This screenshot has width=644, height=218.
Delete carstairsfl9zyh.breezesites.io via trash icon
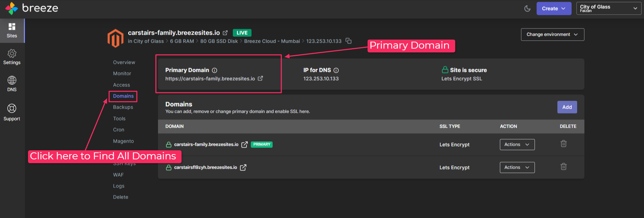coord(564,167)
